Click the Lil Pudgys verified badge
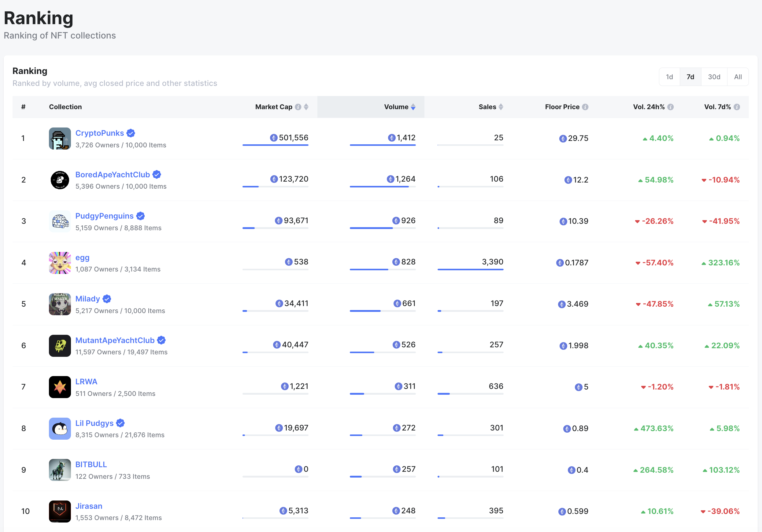762x532 pixels. pos(120,423)
